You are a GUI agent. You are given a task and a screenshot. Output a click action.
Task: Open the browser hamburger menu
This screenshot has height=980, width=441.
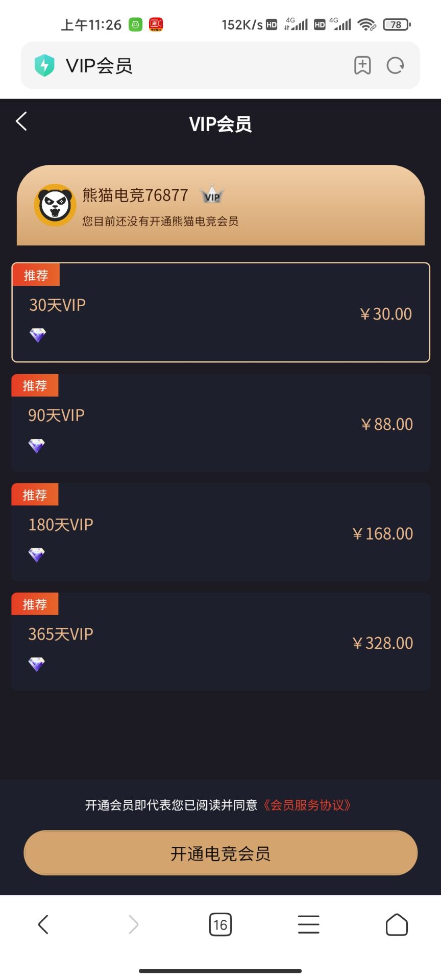[x=308, y=924]
